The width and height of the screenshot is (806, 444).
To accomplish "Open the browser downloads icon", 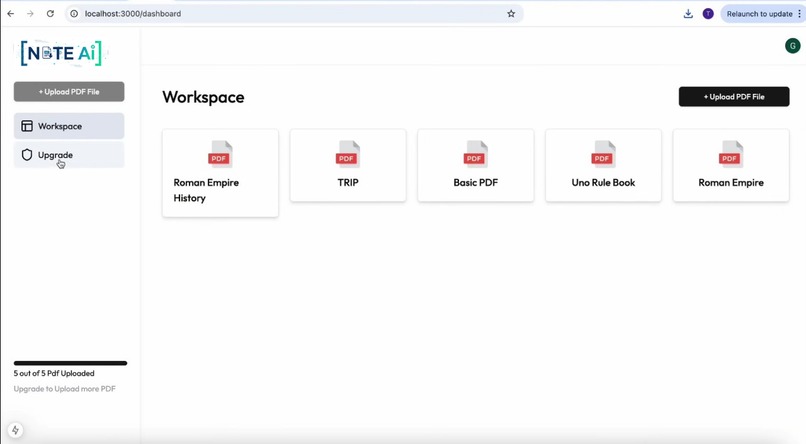I will tap(688, 14).
